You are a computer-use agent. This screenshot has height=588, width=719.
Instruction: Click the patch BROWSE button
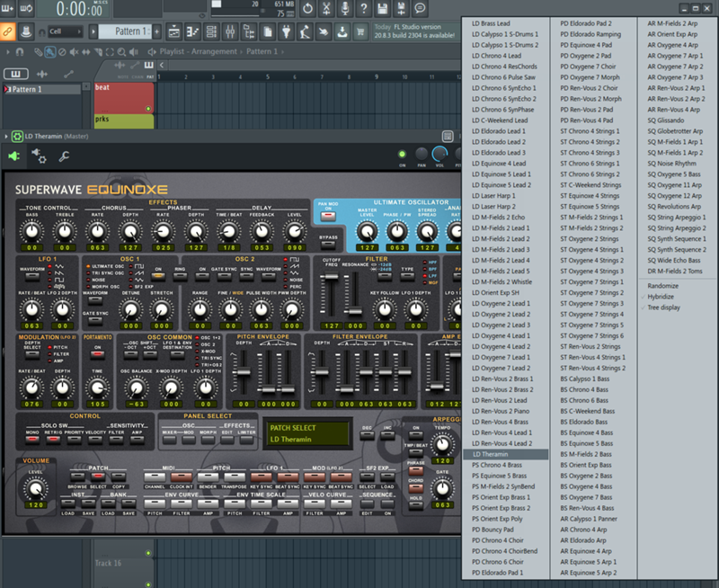[x=77, y=477]
